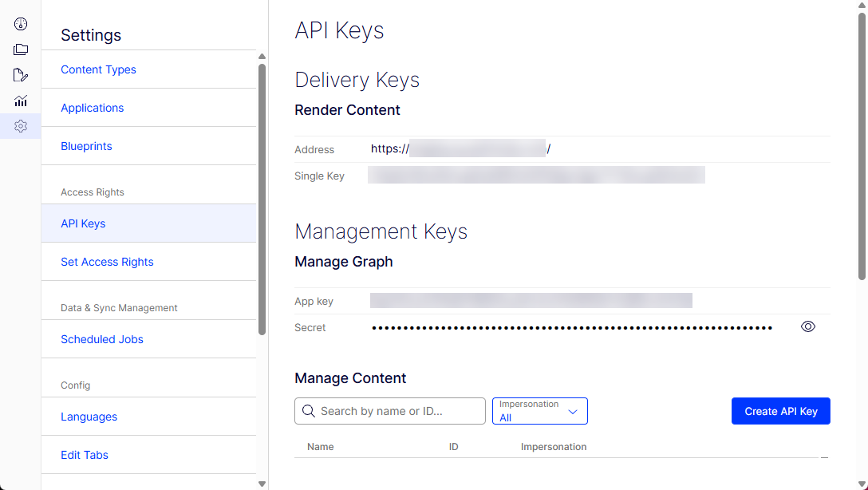Image resolution: width=868 pixels, height=490 pixels.
Task: Open Content Types settings
Action: pos(98,69)
